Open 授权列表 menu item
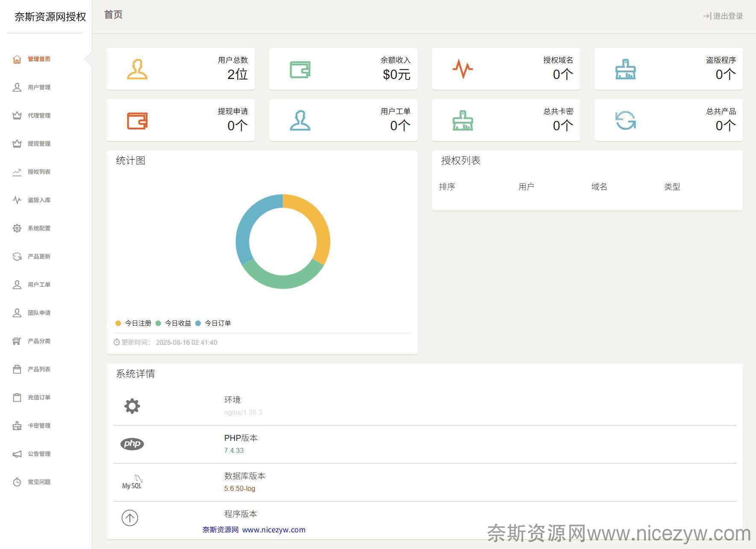Screen dimensions: 756x549 (x=39, y=172)
